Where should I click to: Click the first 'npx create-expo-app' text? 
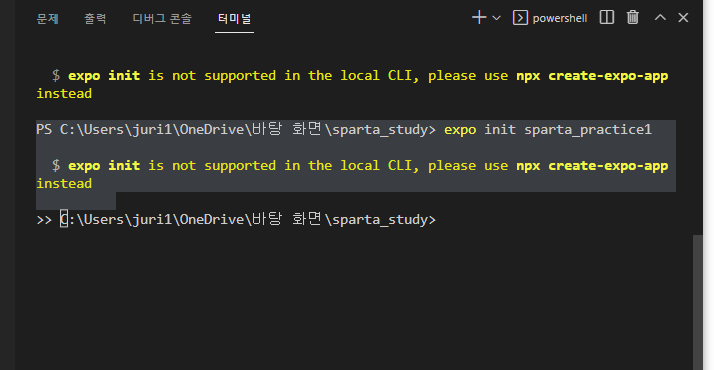click(x=592, y=76)
